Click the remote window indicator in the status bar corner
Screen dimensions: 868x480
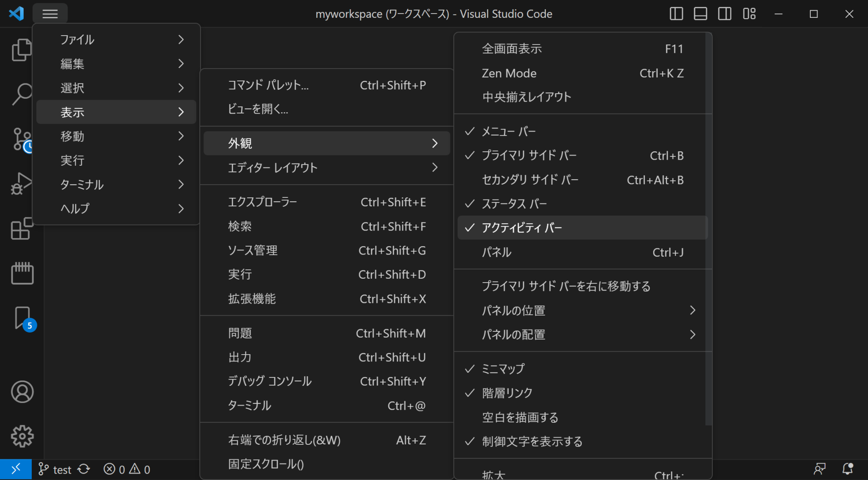[16, 469]
